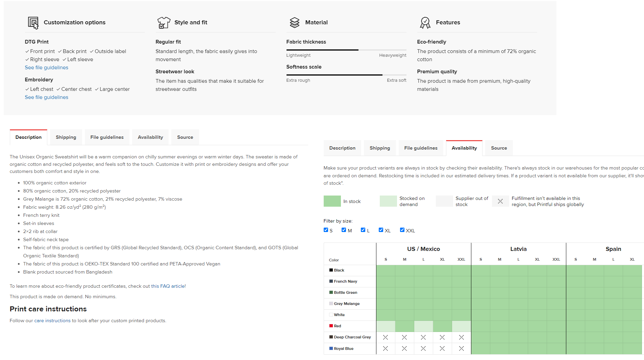Open Shipping tab in right panel

[x=380, y=148]
